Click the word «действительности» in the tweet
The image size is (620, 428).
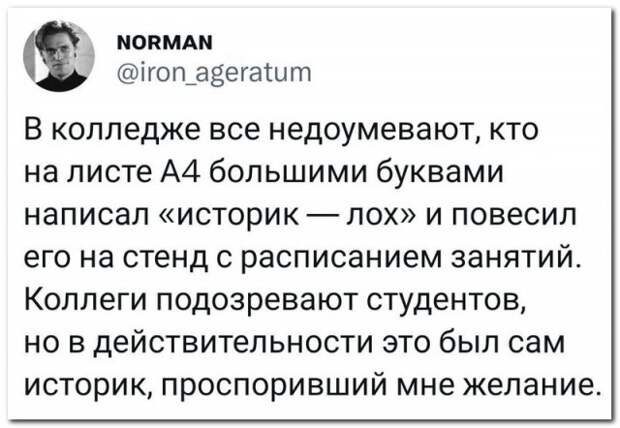(x=233, y=343)
